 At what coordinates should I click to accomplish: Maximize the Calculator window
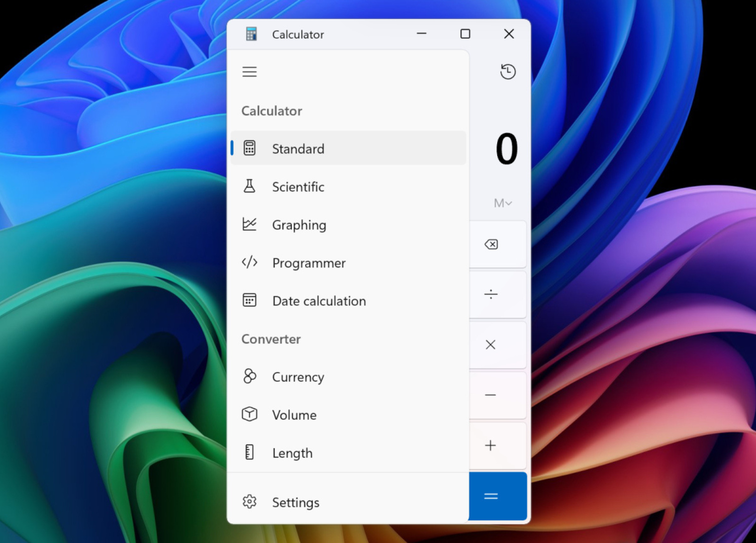[x=465, y=34]
